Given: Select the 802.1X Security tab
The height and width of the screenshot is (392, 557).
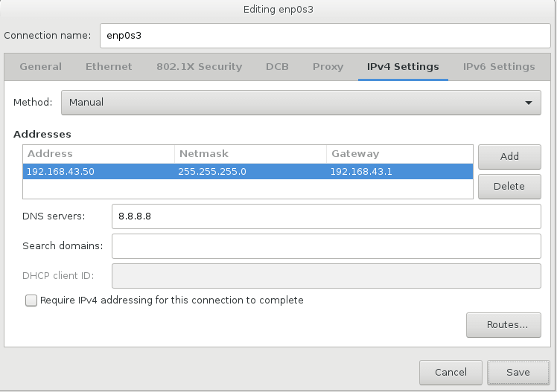Looking at the screenshot, I should tap(199, 67).
